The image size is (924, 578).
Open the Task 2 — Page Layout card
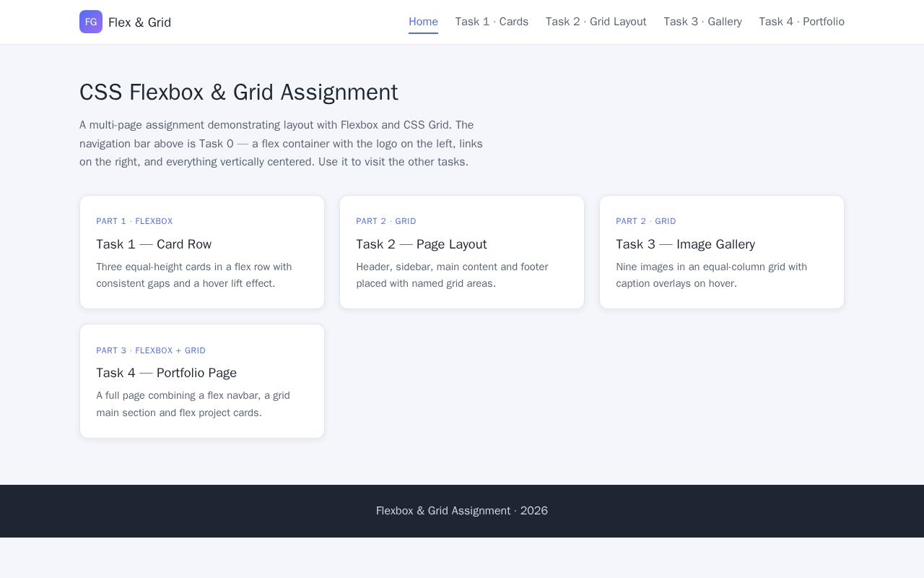462,252
